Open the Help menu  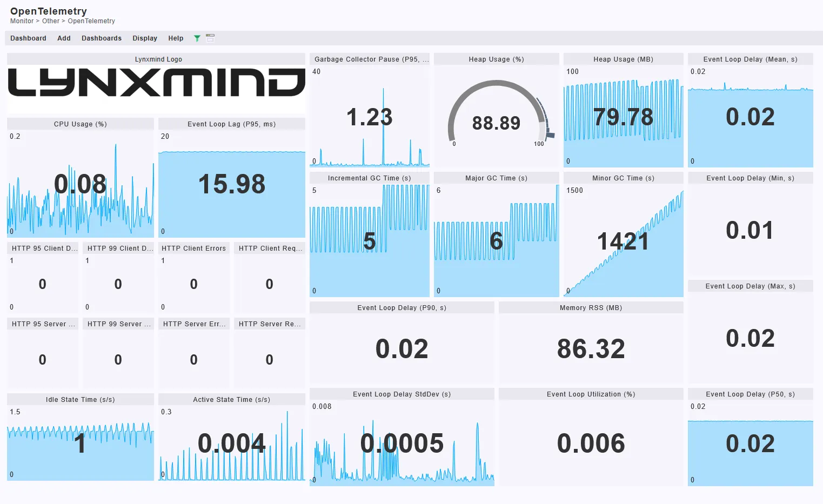click(x=176, y=38)
